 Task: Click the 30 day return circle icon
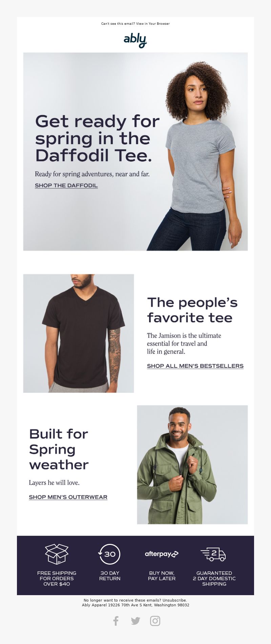(109, 554)
